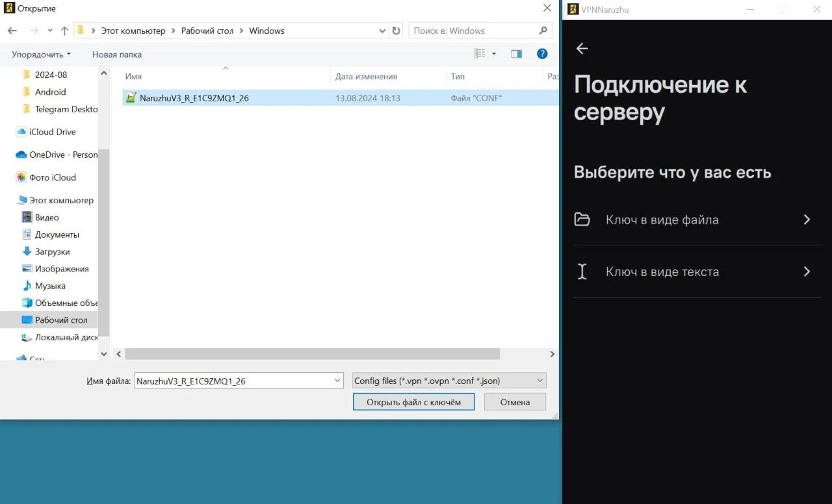Change the view layout icon
This screenshot has width=832, height=504.
tap(480, 54)
